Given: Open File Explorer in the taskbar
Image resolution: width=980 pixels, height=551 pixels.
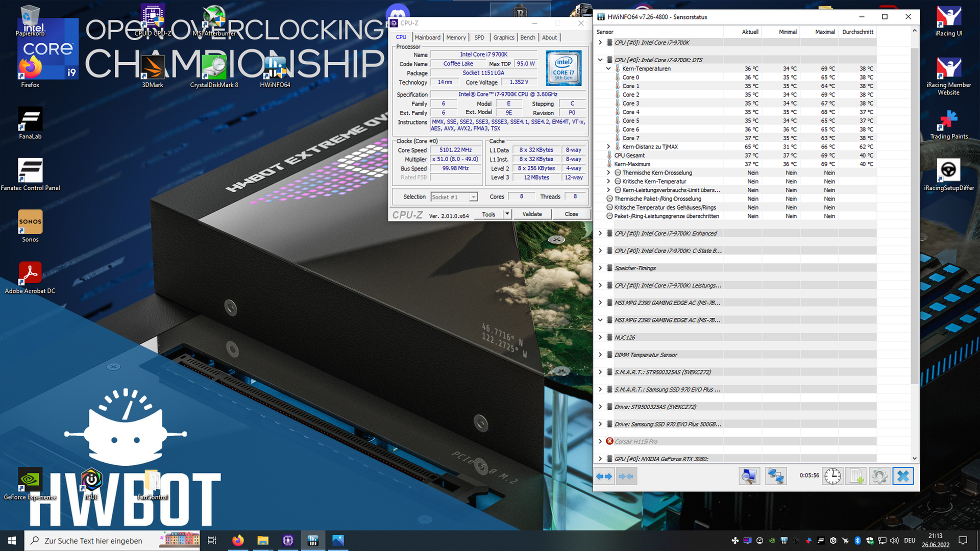Looking at the screenshot, I should tap(263, 540).
